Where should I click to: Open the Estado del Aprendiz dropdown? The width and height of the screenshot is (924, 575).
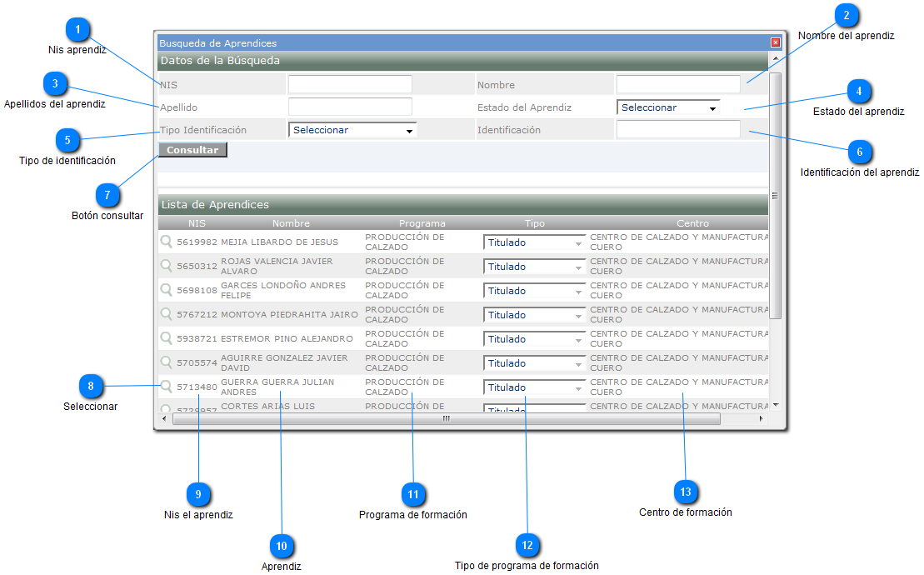668,107
